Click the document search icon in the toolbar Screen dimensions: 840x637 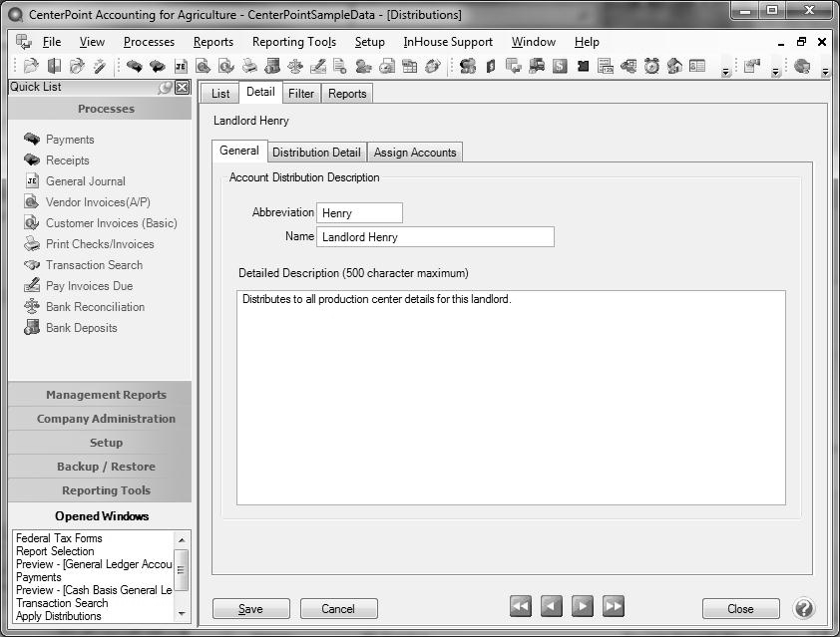tap(340, 66)
